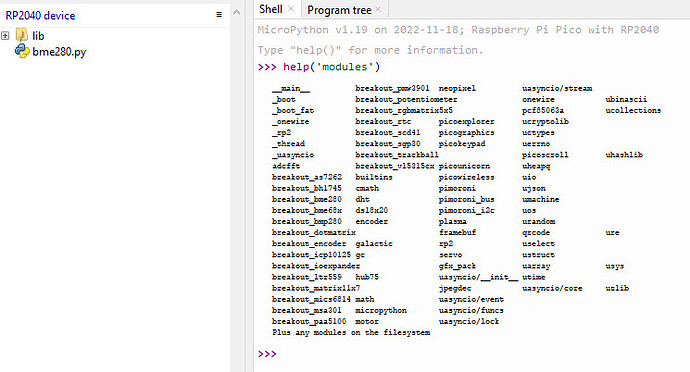Close the Program tree tab

tap(378, 9)
